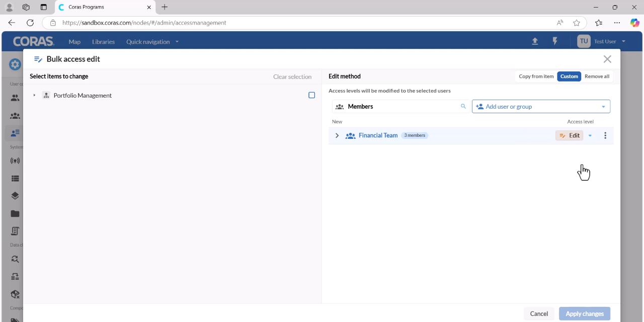Open the list view sidebar icon
The image size is (644, 322).
(x=15, y=178)
